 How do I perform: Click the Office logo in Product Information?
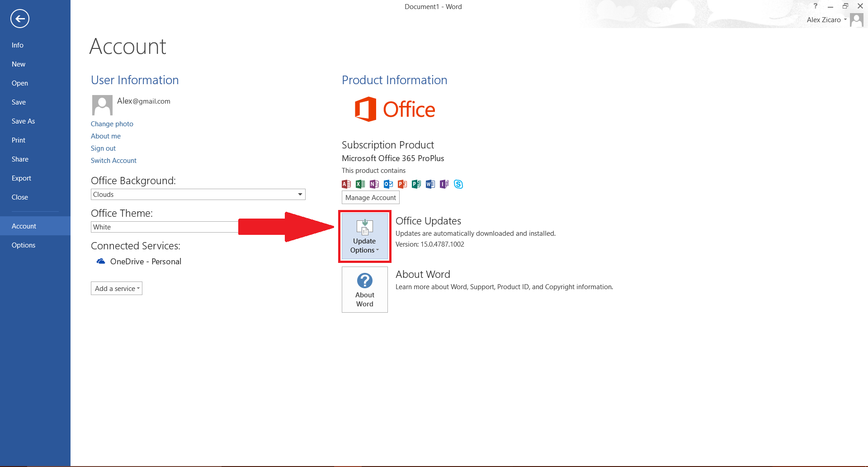(395, 109)
